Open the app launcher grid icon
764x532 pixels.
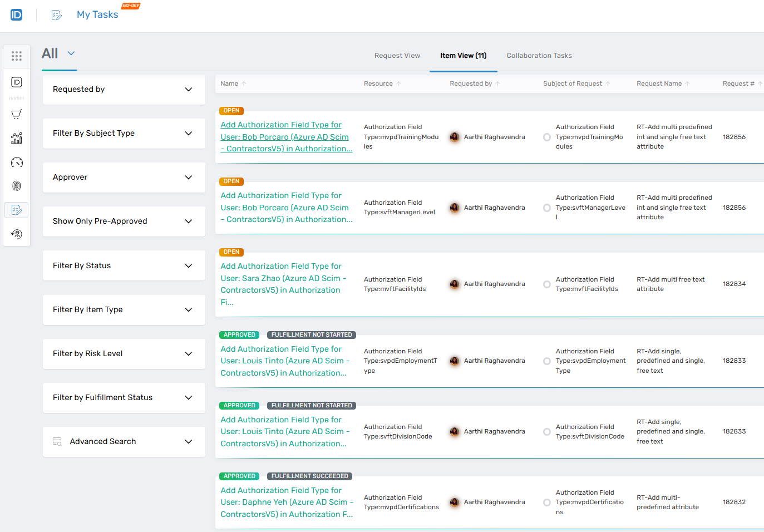pos(16,56)
